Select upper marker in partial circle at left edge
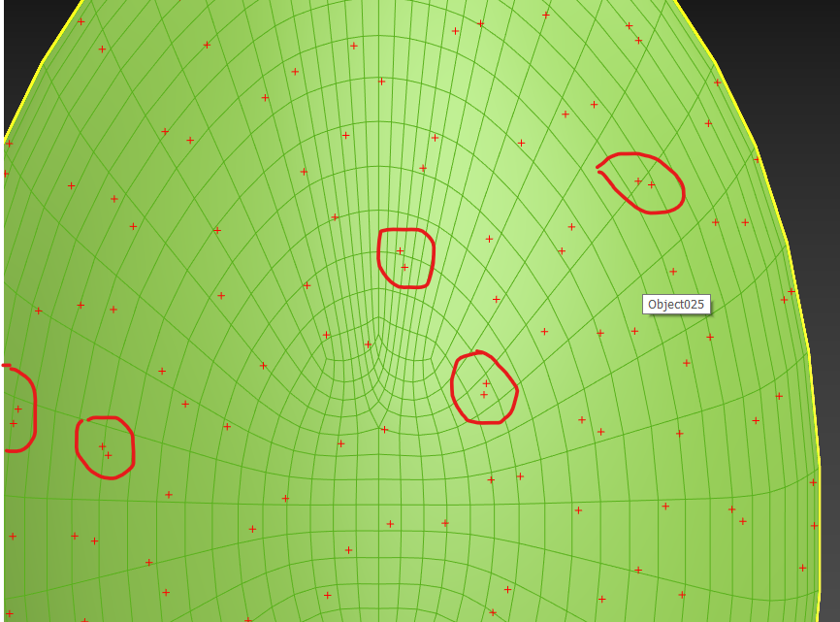 point(17,409)
